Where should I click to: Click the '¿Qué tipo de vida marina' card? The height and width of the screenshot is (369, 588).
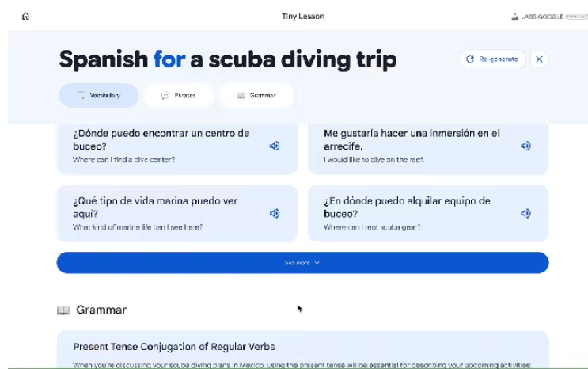[158, 213]
